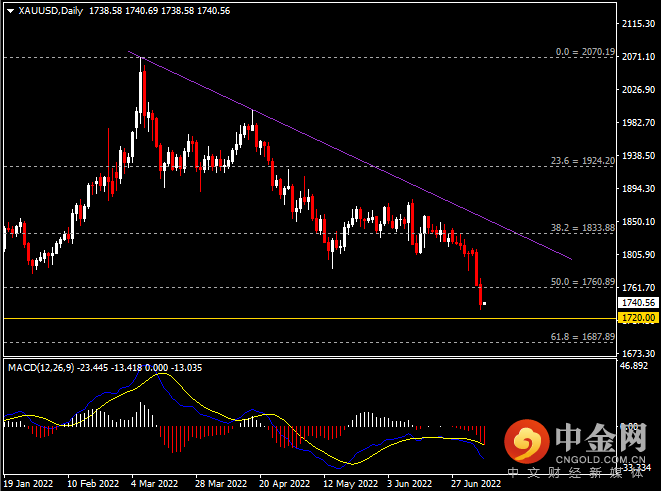Click the OHLC values 1738.58 1740.69 text
This screenshot has height=491, width=661.
point(124,11)
